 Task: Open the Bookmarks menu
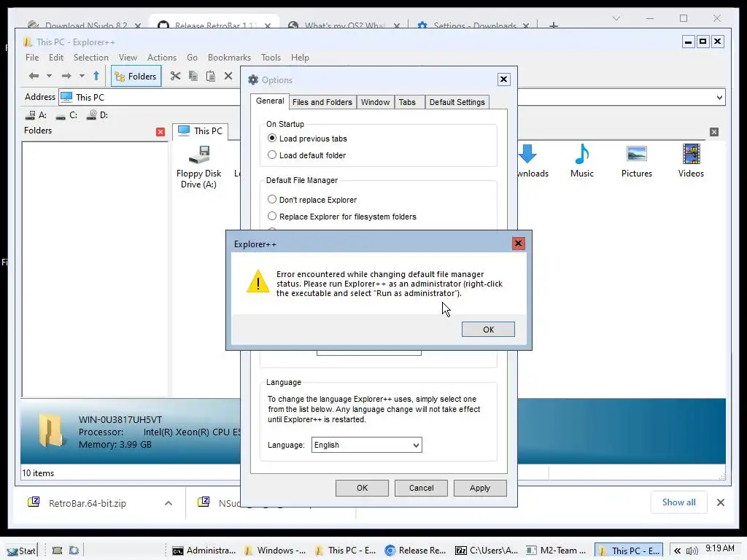point(229,57)
